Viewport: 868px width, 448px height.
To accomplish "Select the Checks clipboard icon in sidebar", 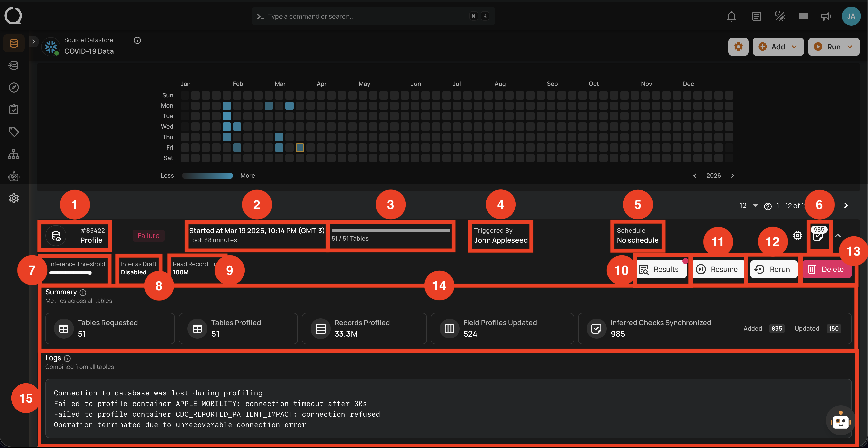I will coord(14,109).
